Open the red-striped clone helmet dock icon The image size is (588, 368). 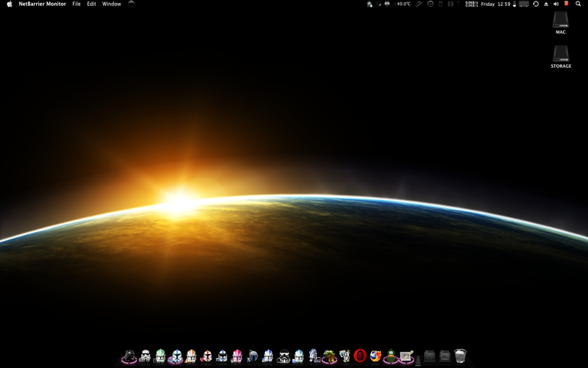(207, 356)
